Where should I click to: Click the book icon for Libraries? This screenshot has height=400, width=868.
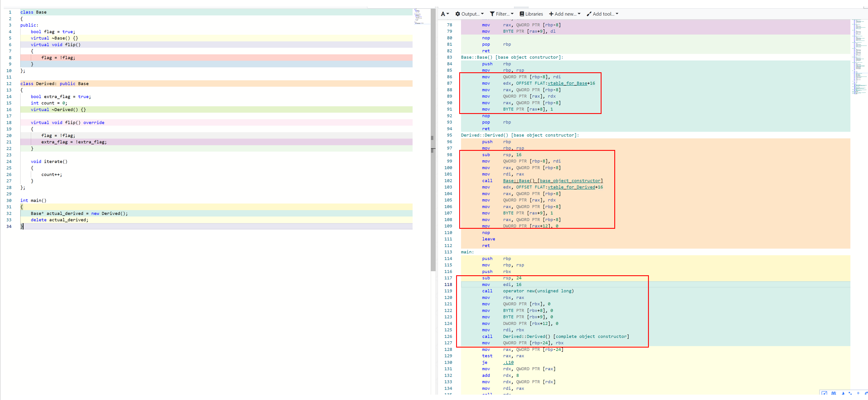(x=522, y=14)
